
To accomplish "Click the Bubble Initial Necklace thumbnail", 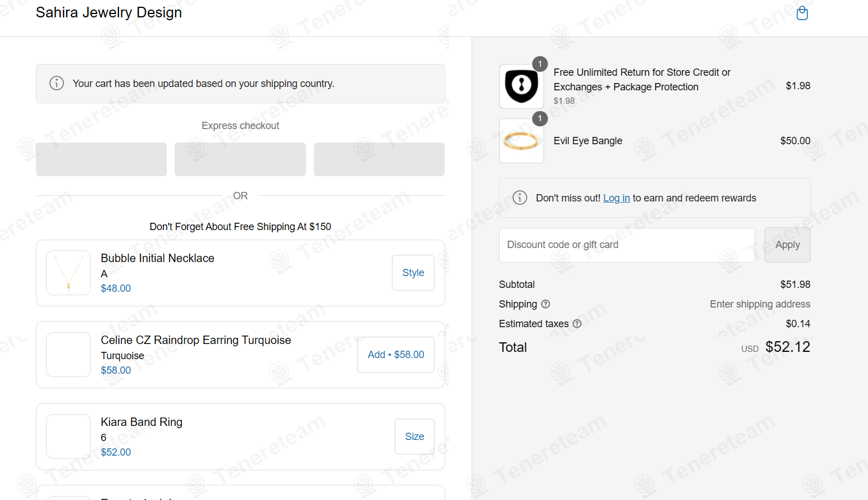I will point(68,273).
